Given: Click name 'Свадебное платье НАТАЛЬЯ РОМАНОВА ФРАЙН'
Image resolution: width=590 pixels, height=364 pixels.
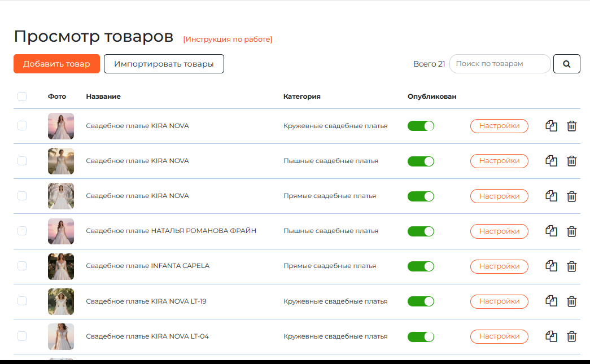Looking at the screenshot, I should tap(171, 231).
